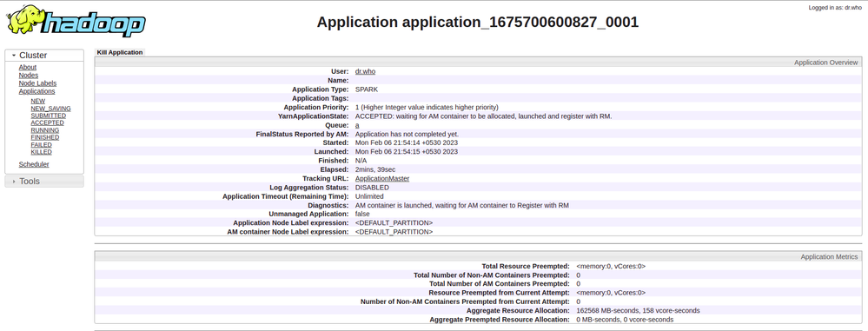Open user dr.who link
The image size is (868, 331).
(365, 71)
